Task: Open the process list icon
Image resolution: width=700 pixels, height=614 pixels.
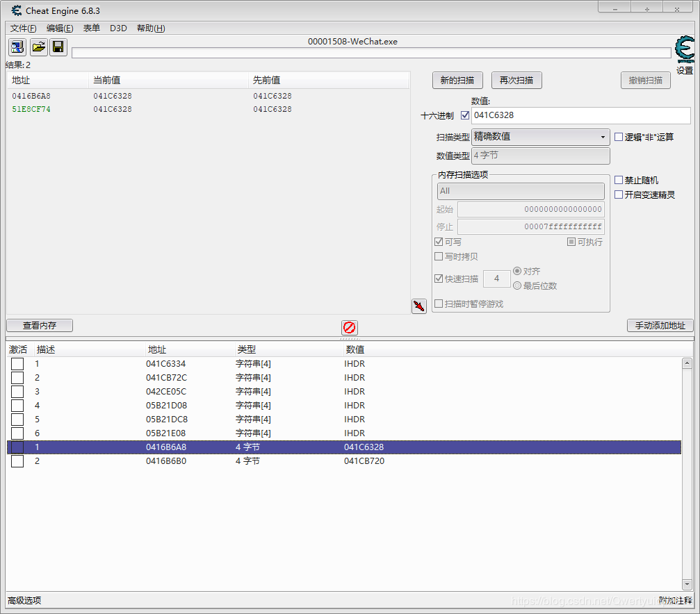Action: (x=17, y=47)
